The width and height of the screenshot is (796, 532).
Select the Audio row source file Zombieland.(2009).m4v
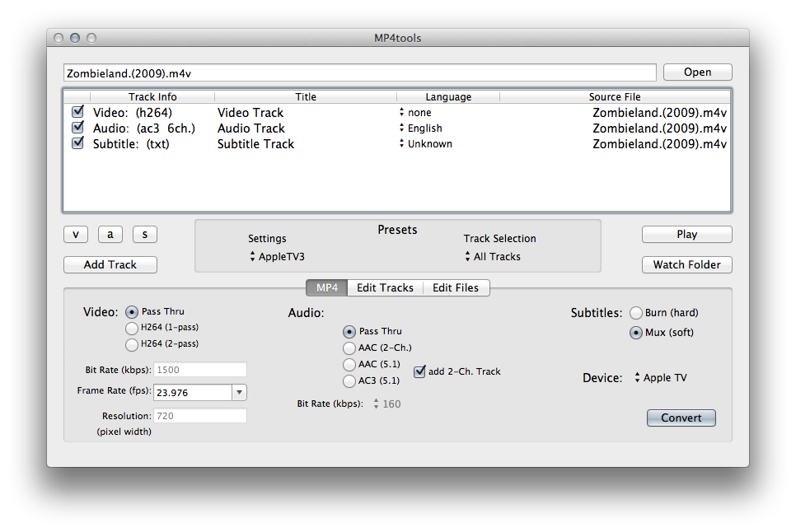coord(659,128)
